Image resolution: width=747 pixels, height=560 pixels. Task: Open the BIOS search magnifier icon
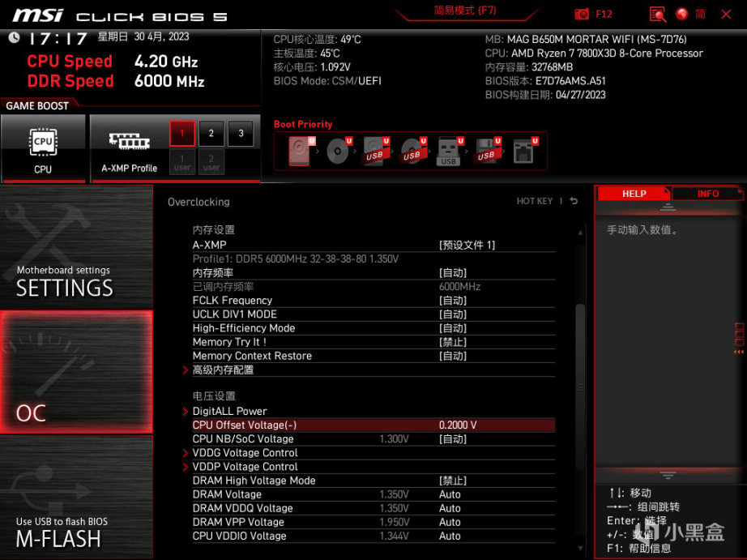point(658,14)
